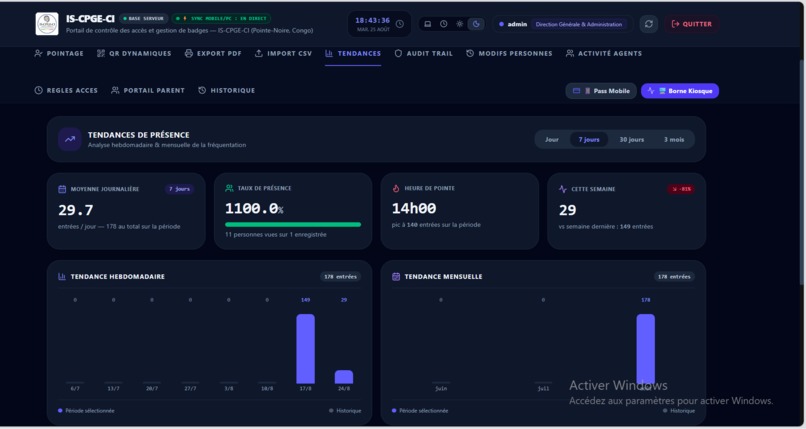806x429 pixels.
Task: Click the juin month label on monthly chart
Action: (441, 388)
